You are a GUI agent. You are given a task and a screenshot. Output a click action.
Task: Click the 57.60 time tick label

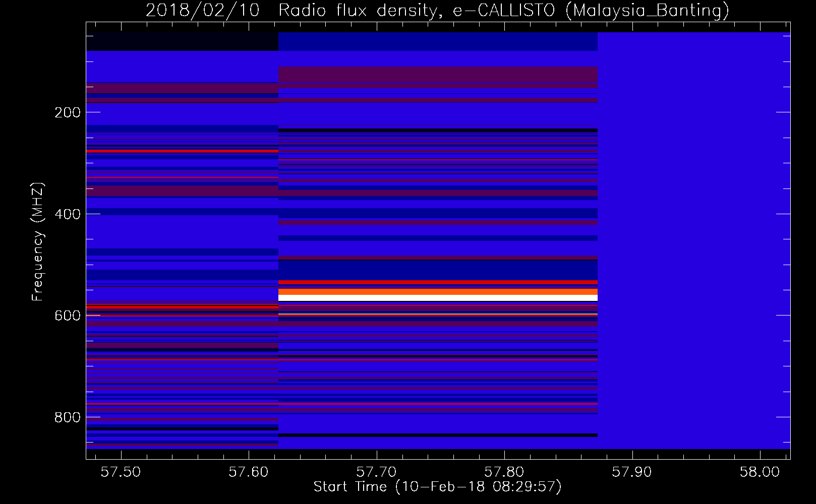(249, 472)
